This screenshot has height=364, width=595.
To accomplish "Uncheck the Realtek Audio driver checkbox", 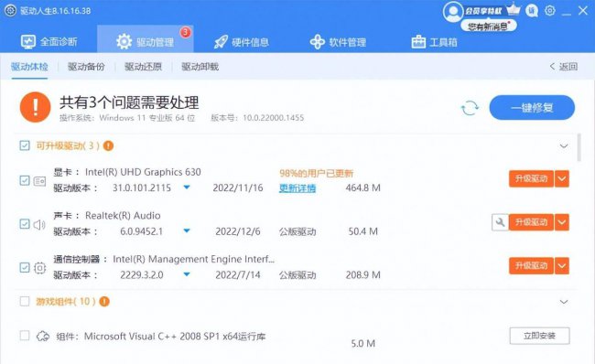I will [25, 224].
